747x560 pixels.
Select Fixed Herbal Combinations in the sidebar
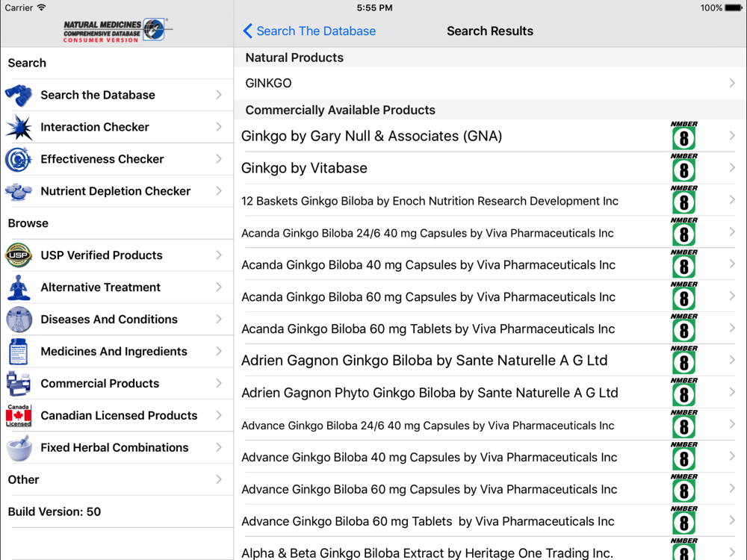[117, 447]
